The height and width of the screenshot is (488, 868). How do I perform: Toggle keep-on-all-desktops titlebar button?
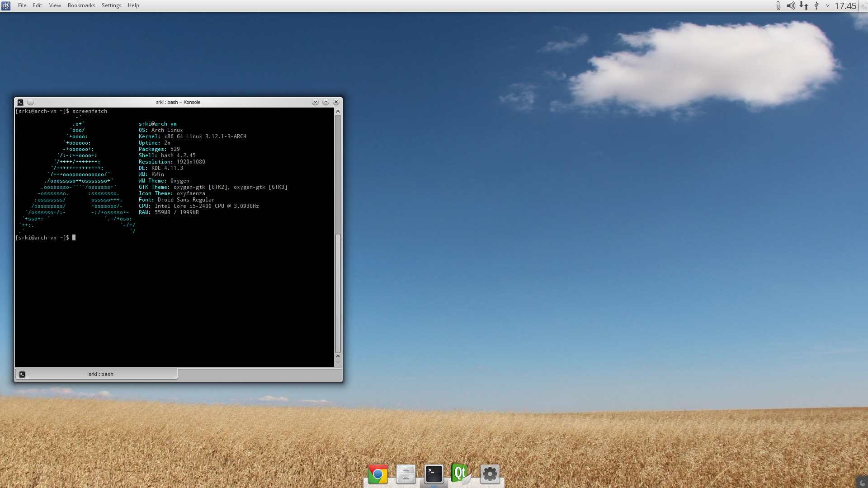click(x=30, y=102)
